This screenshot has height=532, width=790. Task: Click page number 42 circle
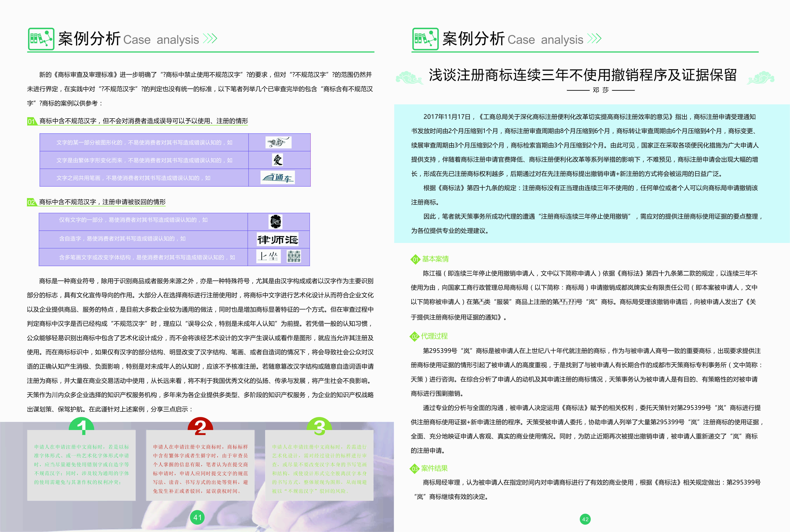(585, 519)
